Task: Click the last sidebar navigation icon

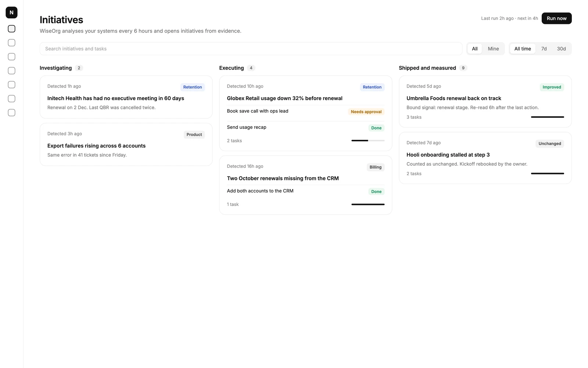Action: click(x=11, y=113)
